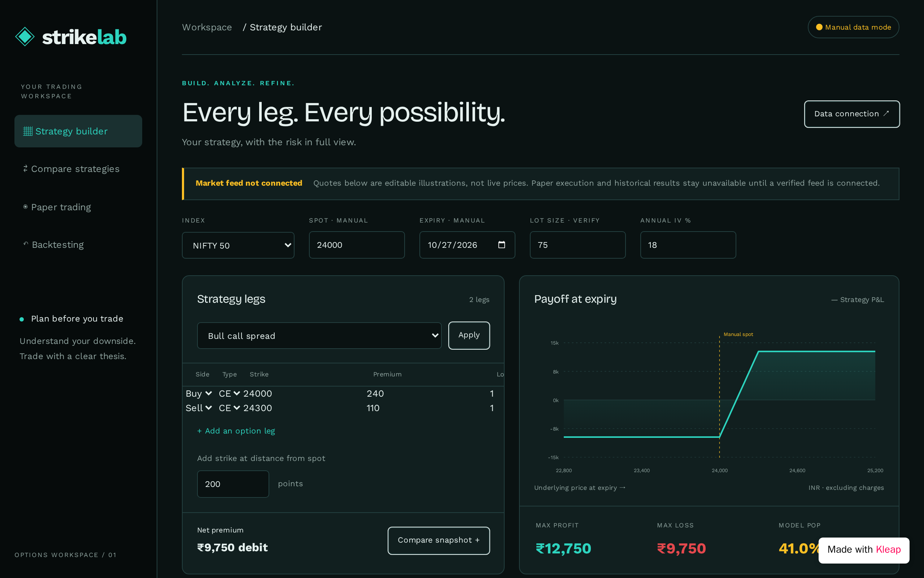Screen dimensions: 924x578
Task: Click the Manual spot marker on chart
Action: click(x=738, y=334)
